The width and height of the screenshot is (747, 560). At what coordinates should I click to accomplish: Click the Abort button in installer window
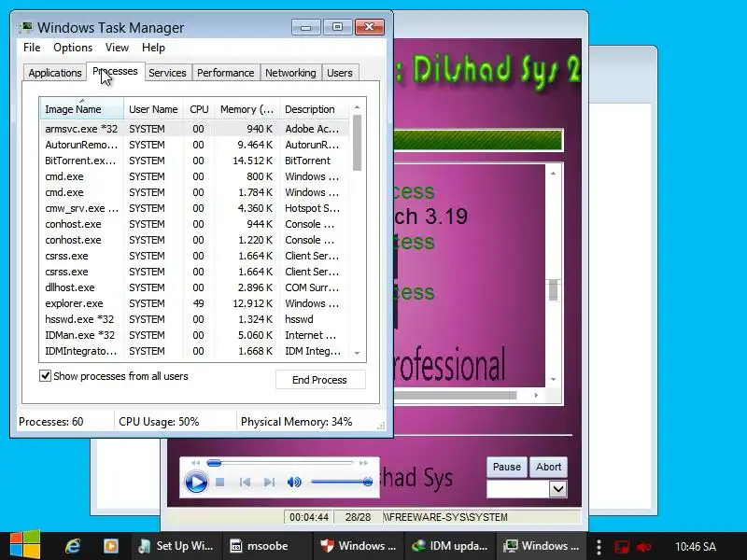[548, 467]
